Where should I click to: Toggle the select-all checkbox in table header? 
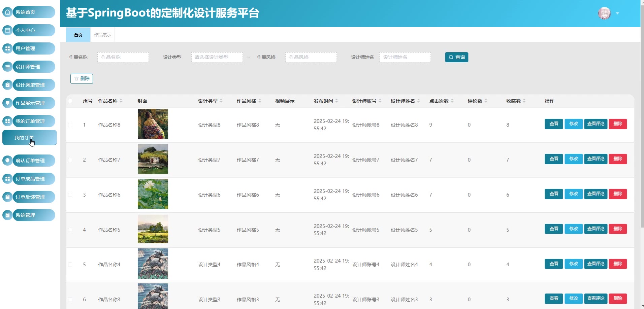click(x=70, y=101)
